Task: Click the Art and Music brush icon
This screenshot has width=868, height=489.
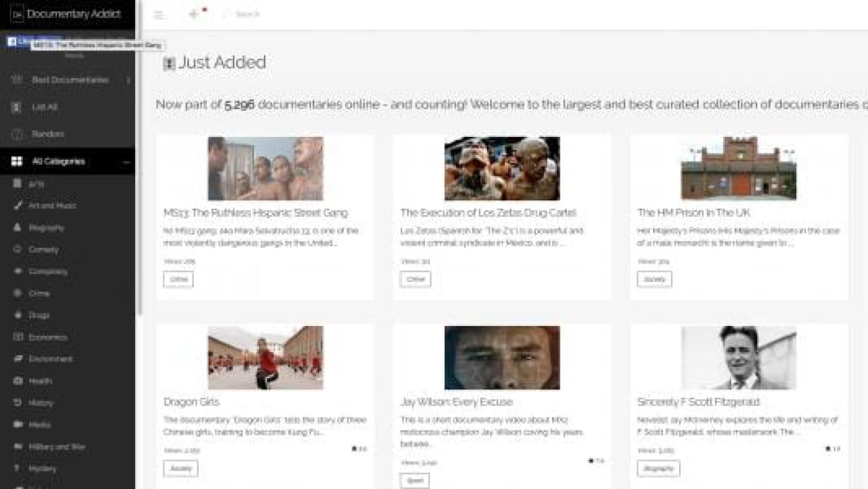Action: (x=18, y=205)
